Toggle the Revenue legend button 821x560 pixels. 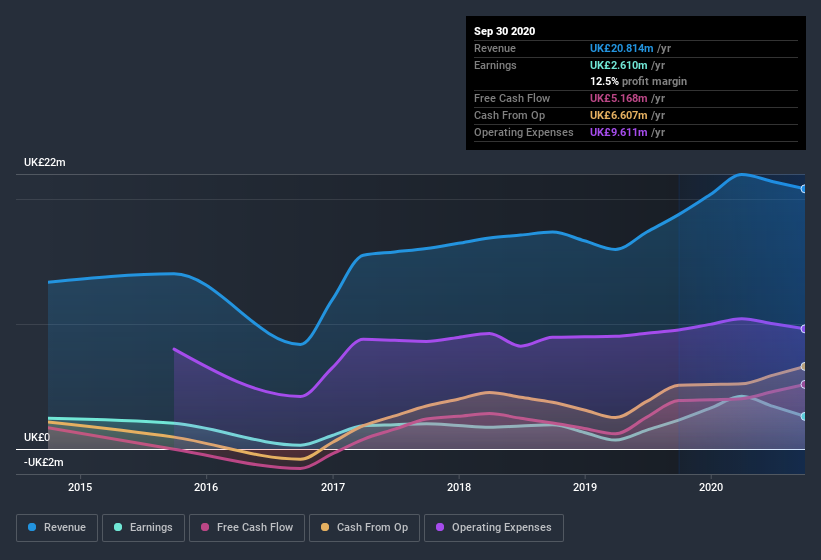57,528
